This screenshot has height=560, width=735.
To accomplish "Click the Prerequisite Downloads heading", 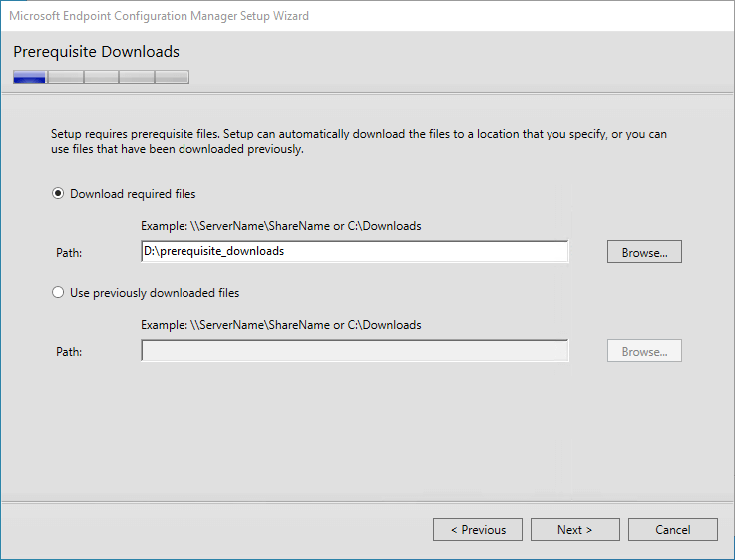I will point(96,52).
